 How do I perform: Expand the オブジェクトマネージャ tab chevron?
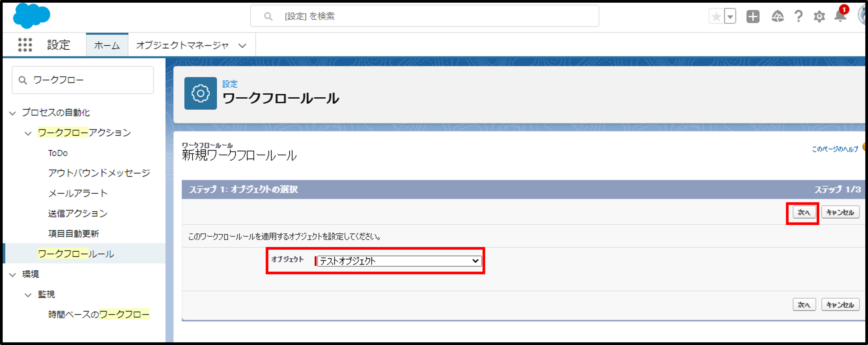242,45
